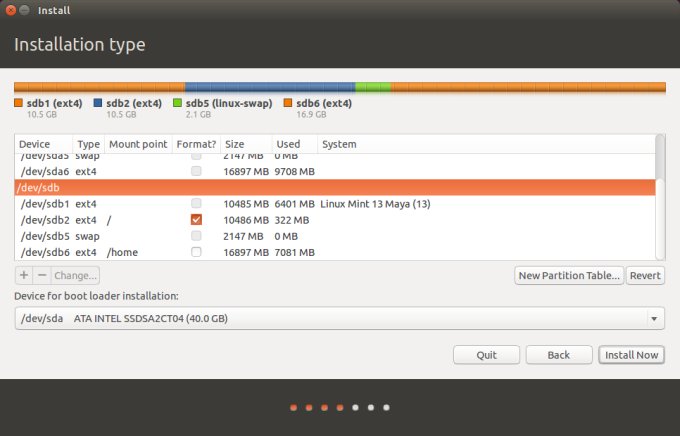Image resolution: width=680 pixels, height=436 pixels.
Task: Click New Partition Table button
Action: [x=568, y=275]
